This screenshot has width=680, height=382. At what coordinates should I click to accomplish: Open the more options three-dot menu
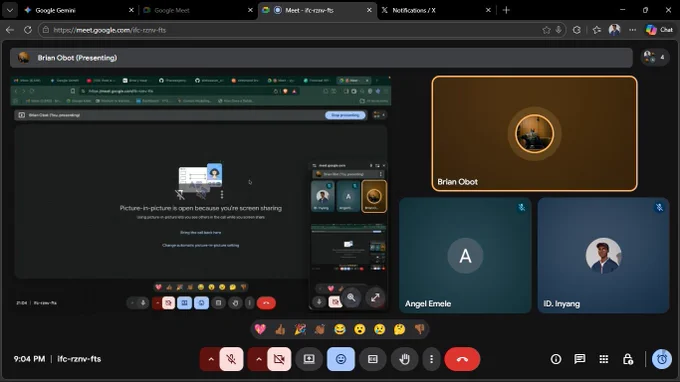coord(431,359)
